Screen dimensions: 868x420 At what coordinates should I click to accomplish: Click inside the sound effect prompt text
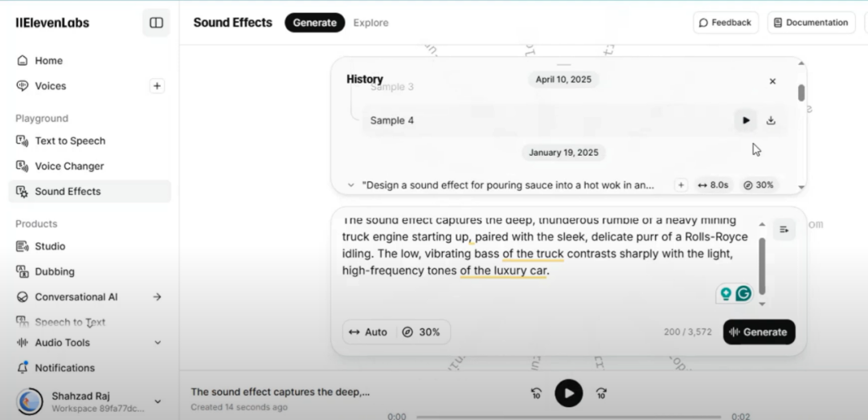click(538, 253)
